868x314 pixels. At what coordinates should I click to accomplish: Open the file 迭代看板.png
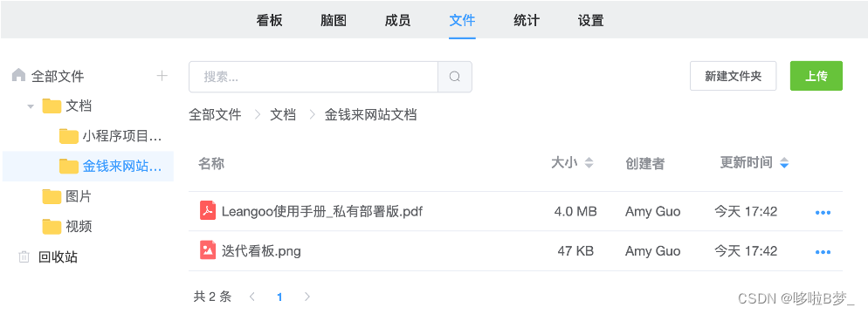(261, 251)
